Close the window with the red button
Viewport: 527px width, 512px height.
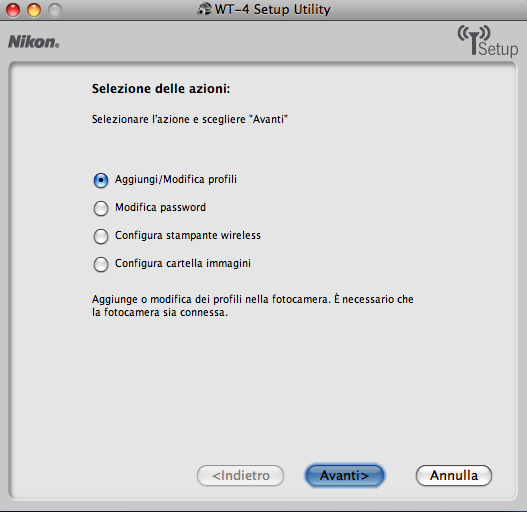[x=13, y=10]
